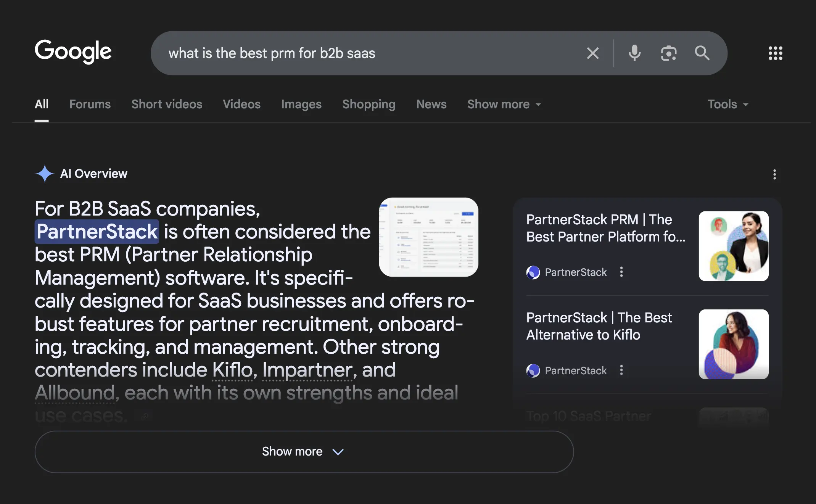
Task: Click the AI Overview sparkle icon
Action: [45, 174]
